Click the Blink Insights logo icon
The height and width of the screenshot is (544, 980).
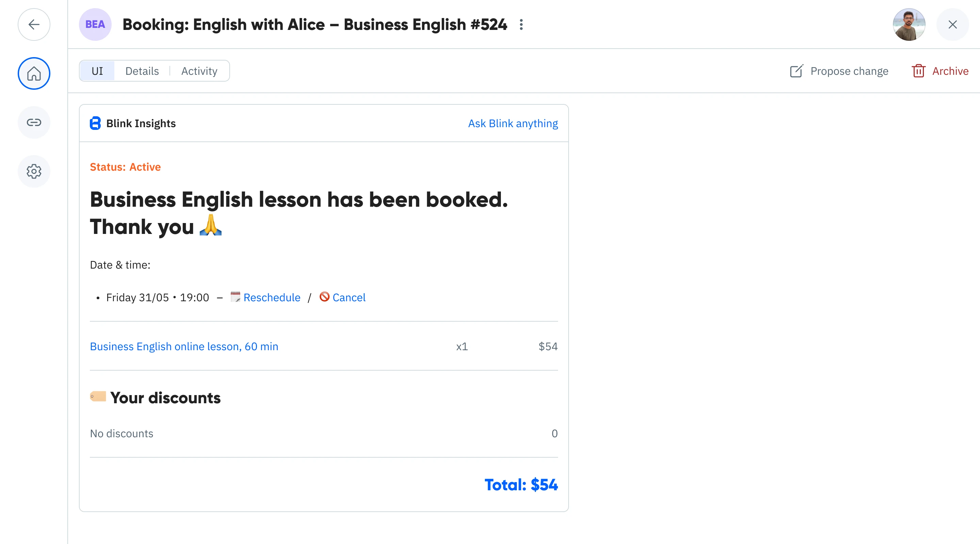[95, 123]
